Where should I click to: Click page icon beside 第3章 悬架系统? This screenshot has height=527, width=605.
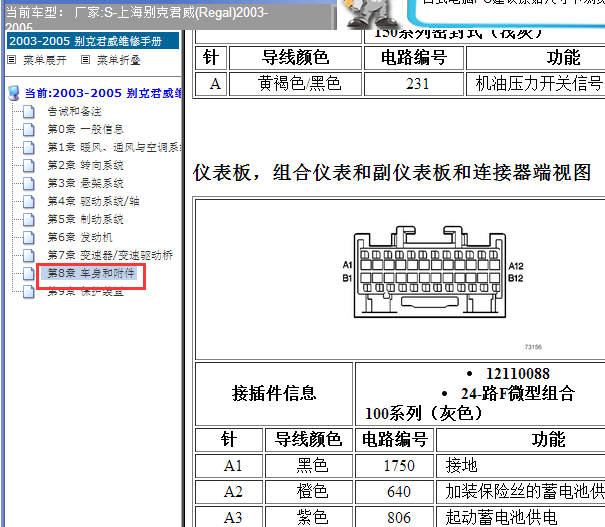(x=28, y=184)
